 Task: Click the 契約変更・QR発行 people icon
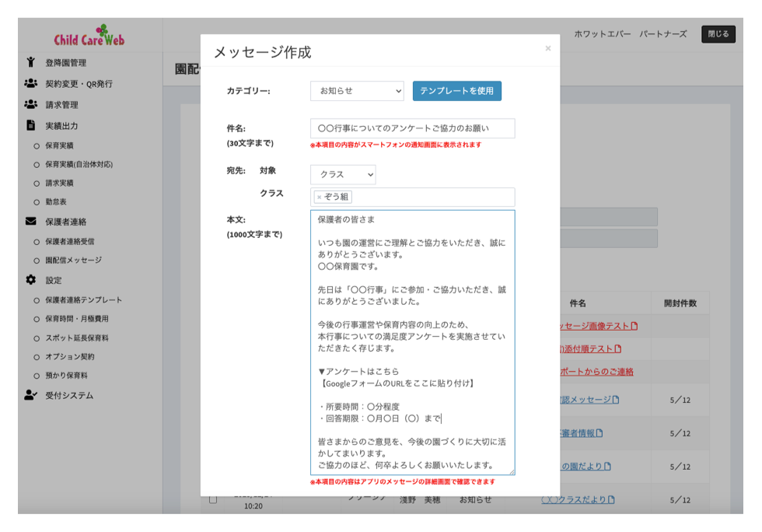(x=31, y=83)
